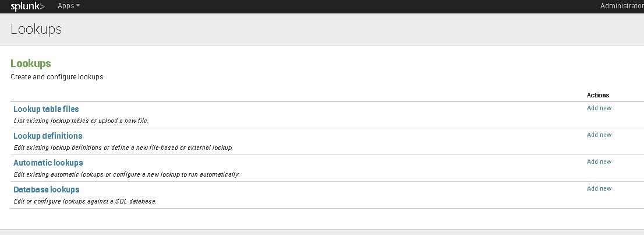The image size is (644, 235).
Task: Add new for Lookup table files
Action: [599, 108]
